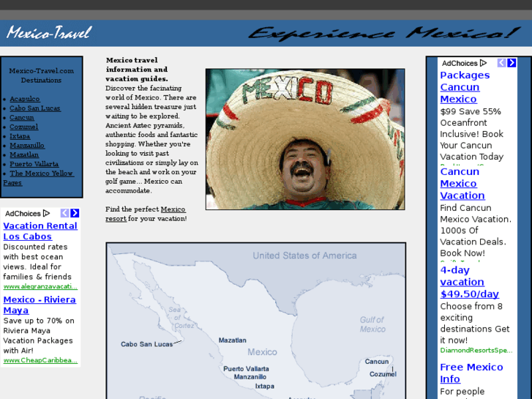This screenshot has height=399, width=532.
Task: Open the 4-day vacation $49.50/day ad
Action: click(470, 282)
